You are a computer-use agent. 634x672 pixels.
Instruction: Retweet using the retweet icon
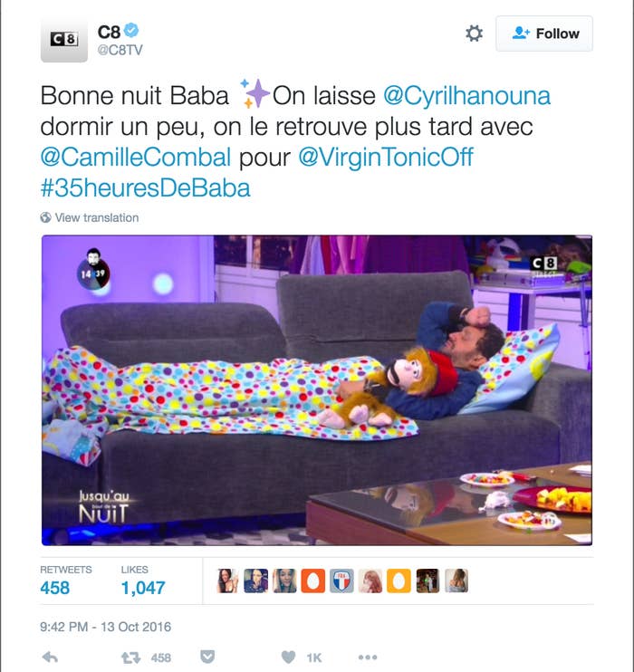130,658
